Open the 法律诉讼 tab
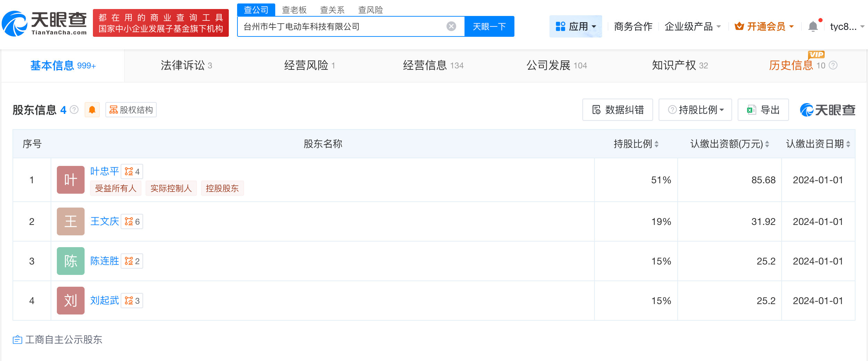Viewport: 868px width, 361px height. point(186,65)
